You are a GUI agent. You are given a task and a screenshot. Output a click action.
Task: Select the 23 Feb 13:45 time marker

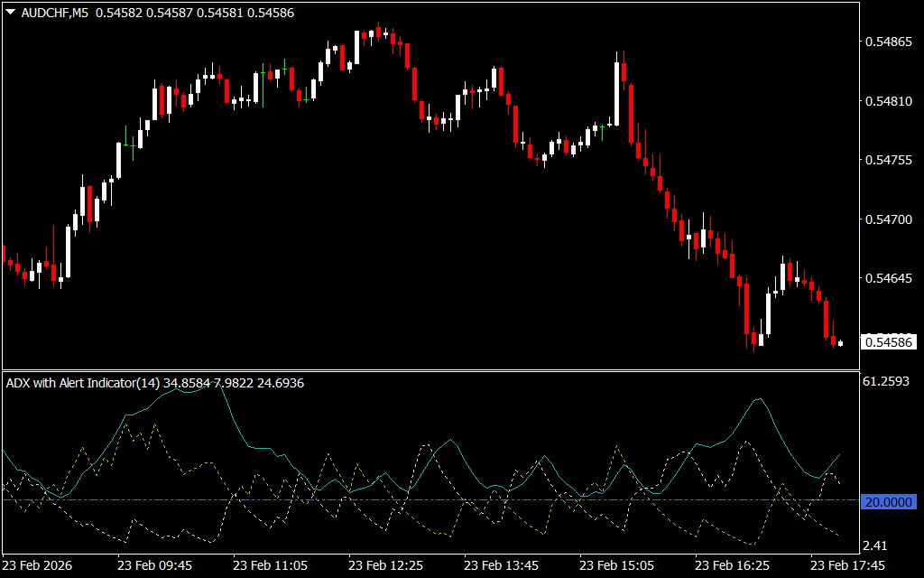[501, 565]
